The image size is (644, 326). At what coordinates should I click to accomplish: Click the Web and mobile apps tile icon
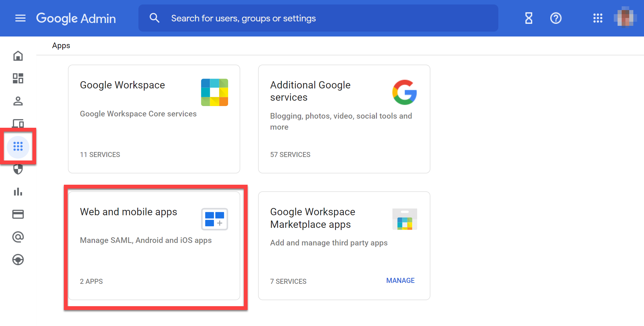coord(215,219)
